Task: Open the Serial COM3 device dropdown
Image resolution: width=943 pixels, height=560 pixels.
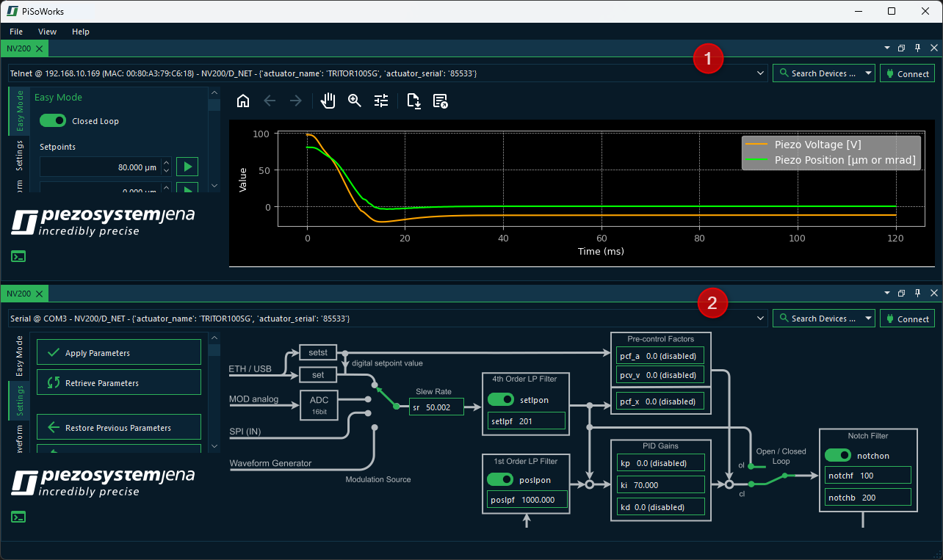Action: coord(760,319)
